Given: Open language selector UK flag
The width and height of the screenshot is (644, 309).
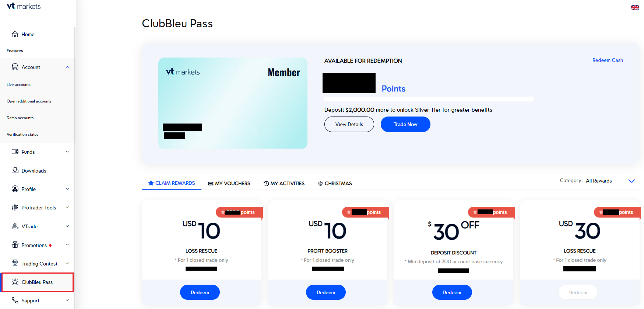Looking at the screenshot, I should (634, 8).
